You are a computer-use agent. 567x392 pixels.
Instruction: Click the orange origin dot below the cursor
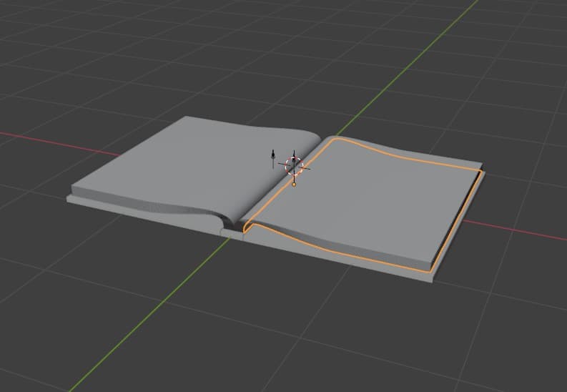click(294, 185)
